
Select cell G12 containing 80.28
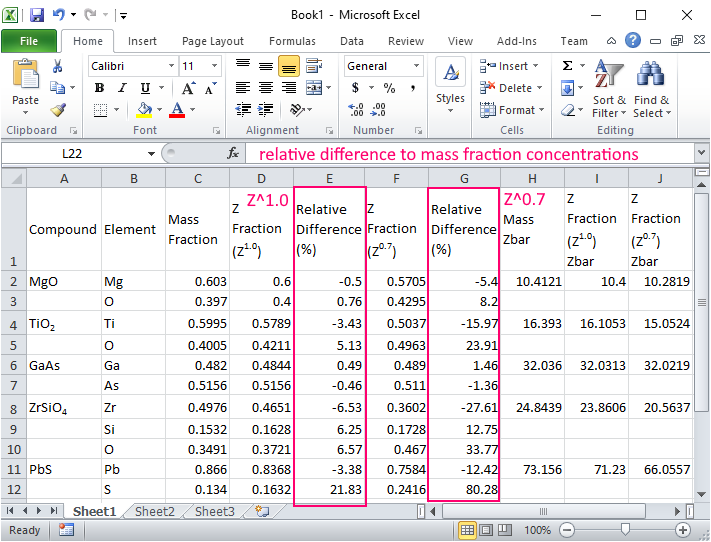click(464, 490)
